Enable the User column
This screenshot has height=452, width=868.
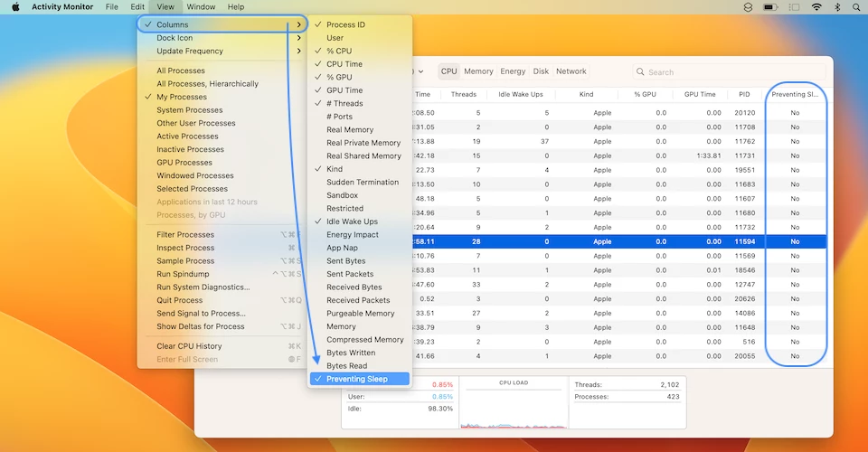tap(360, 38)
